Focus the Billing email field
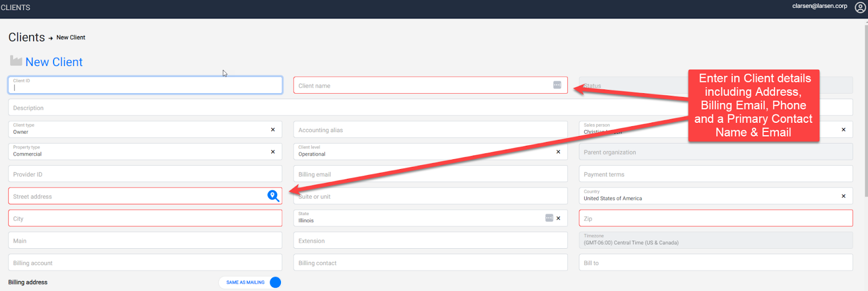The height and width of the screenshot is (291, 868). point(430,174)
